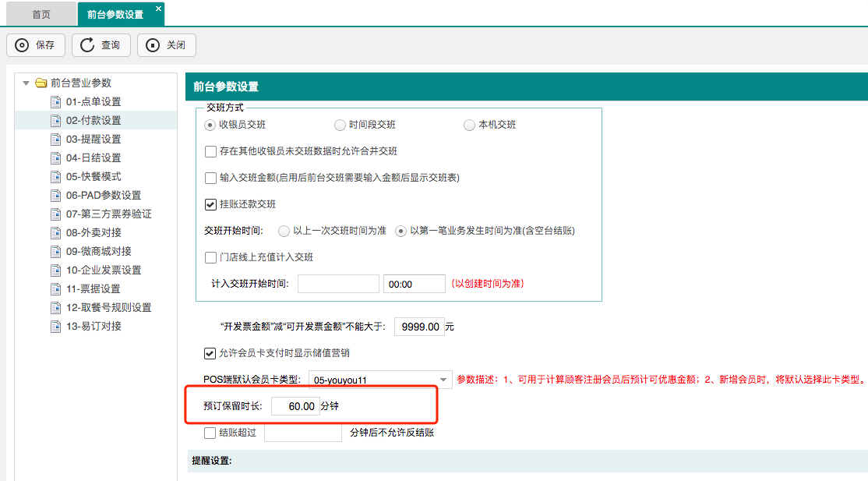Open the POS端默认会员卡类型 dropdown
This screenshot has height=481, width=868.
[443, 380]
